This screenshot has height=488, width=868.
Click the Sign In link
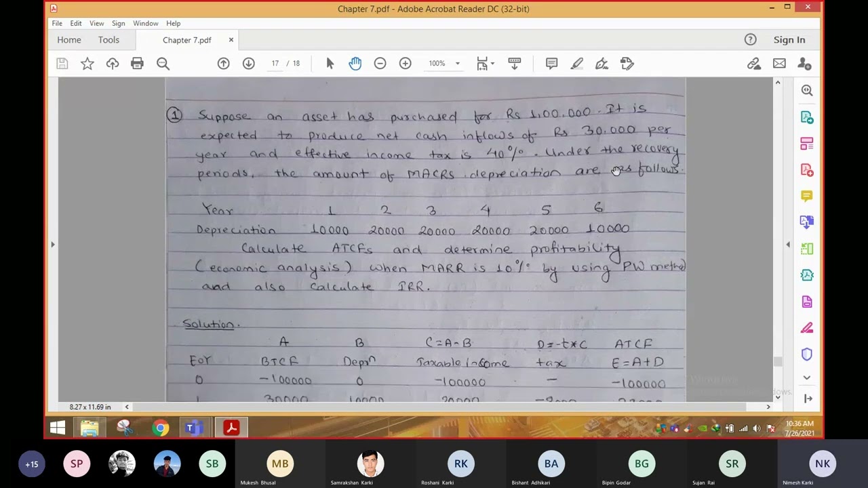pos(789,40)
